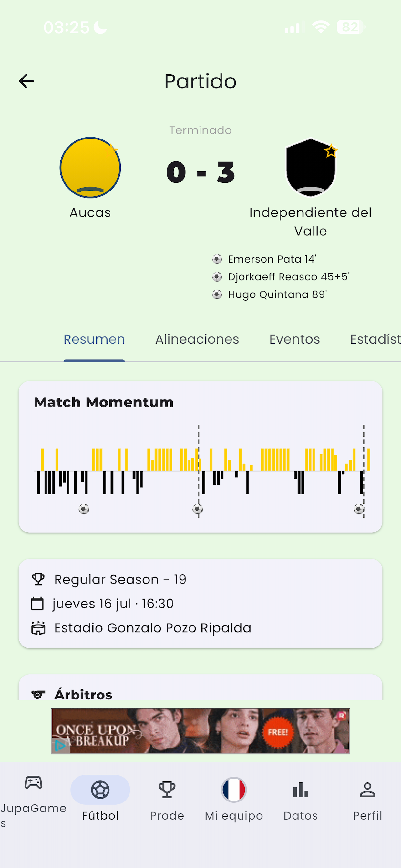Tap first goal marker in Match Momentum

[84, 509]
